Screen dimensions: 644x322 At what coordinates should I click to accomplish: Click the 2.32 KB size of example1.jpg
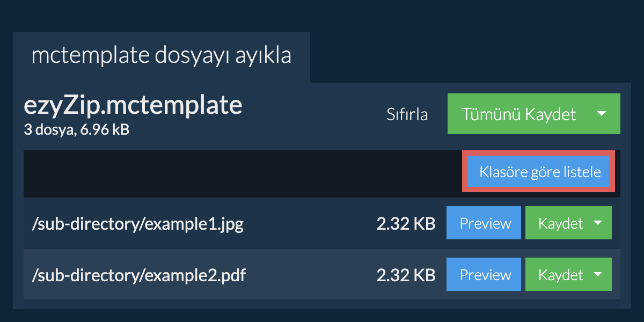pyautogui.click(x=406, y=223)
